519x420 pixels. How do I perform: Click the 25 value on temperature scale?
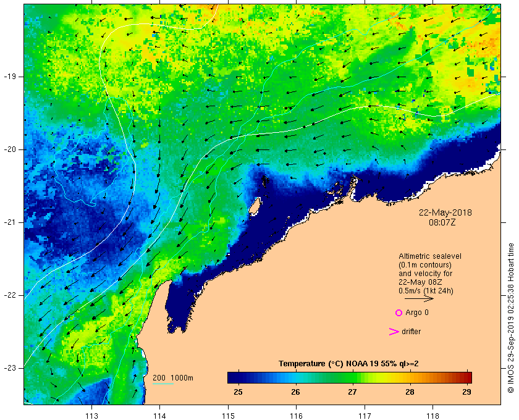238,392
